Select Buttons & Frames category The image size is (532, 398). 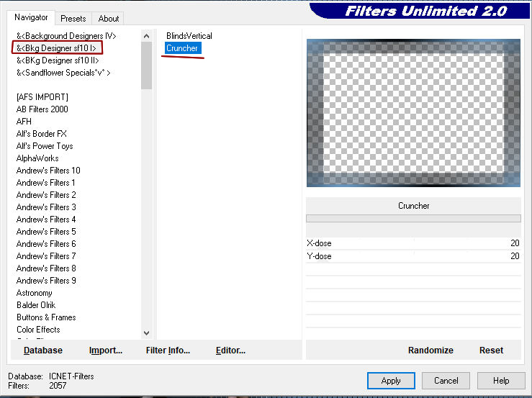pyautogui.click(x=46, y=317)
